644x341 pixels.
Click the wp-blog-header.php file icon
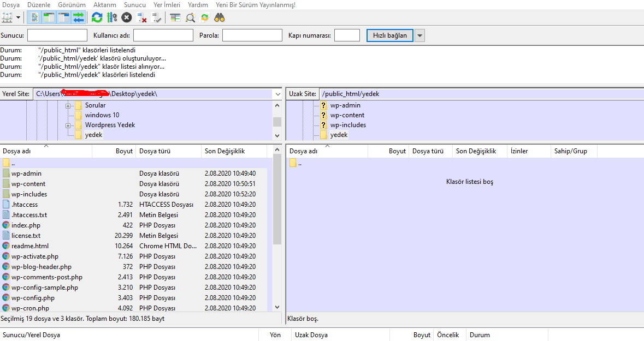click(6, 267)
